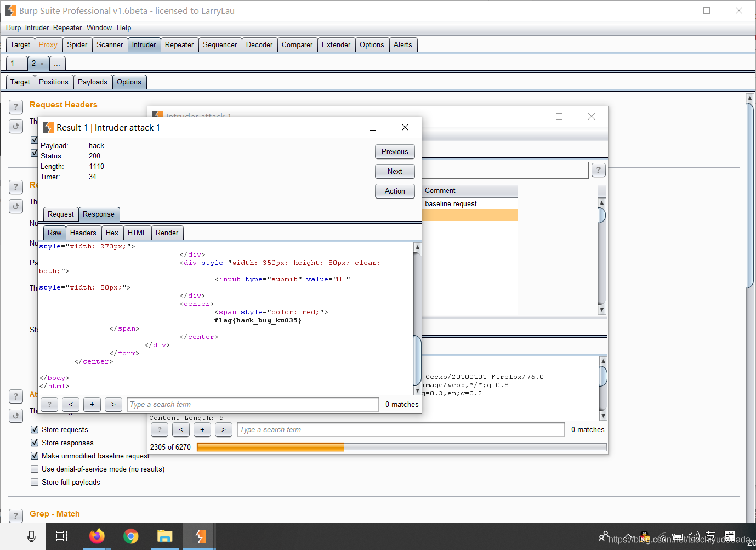The width and height of the screenshot is (756, 550).
Task: Open Task View from the taskbar
Action: (x=62, y=536)
